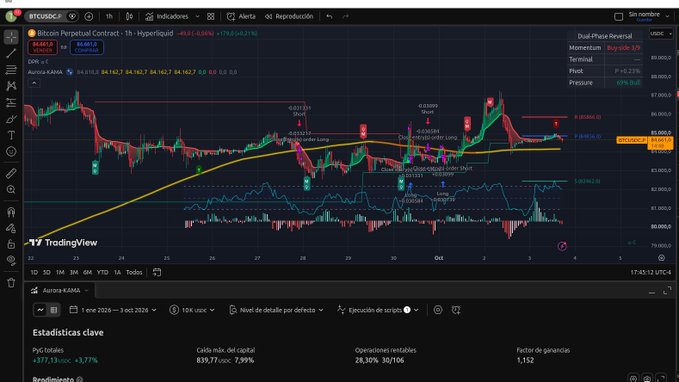Click the Rendimiento help question icon
The width and height of the screenshot is (679, 382).
pos(80,379)
